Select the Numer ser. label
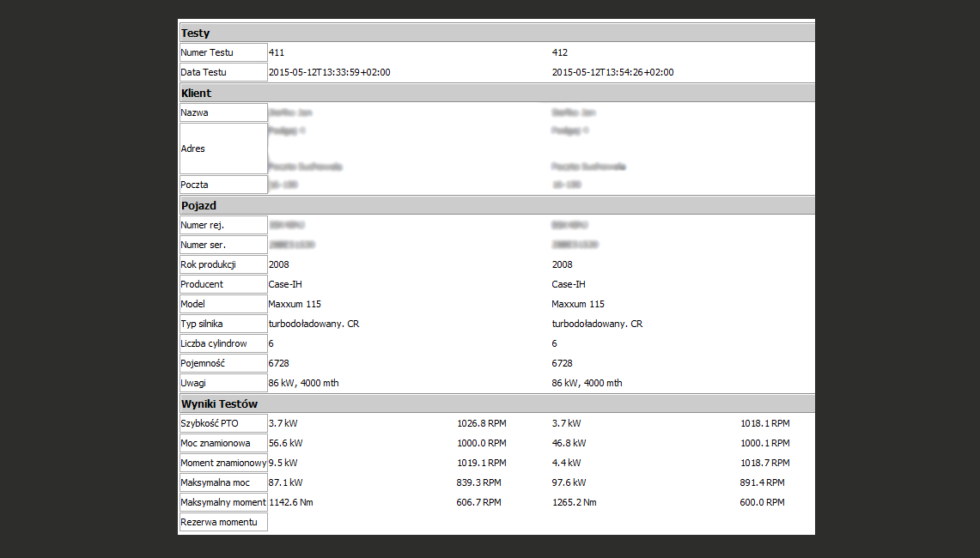 click(x=223, y=245)
